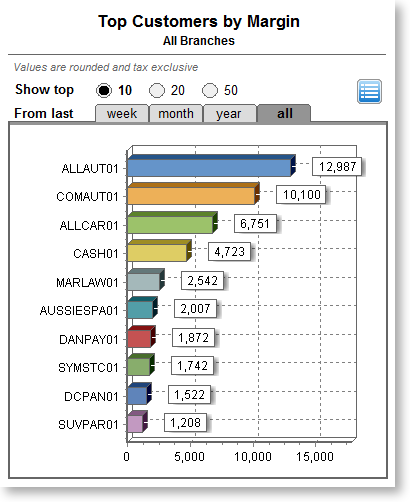Select the Show top 20 radio button
Screen dimensions: 410x502
tap(157, 90)
